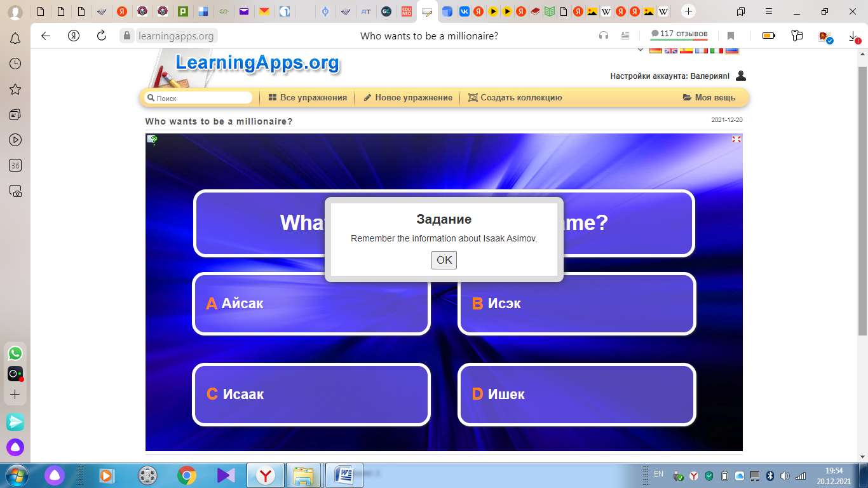Viewport: 868px width, 488px height.
Task: Open Google Chrome from the taskbar
Action: pos(187,475)
